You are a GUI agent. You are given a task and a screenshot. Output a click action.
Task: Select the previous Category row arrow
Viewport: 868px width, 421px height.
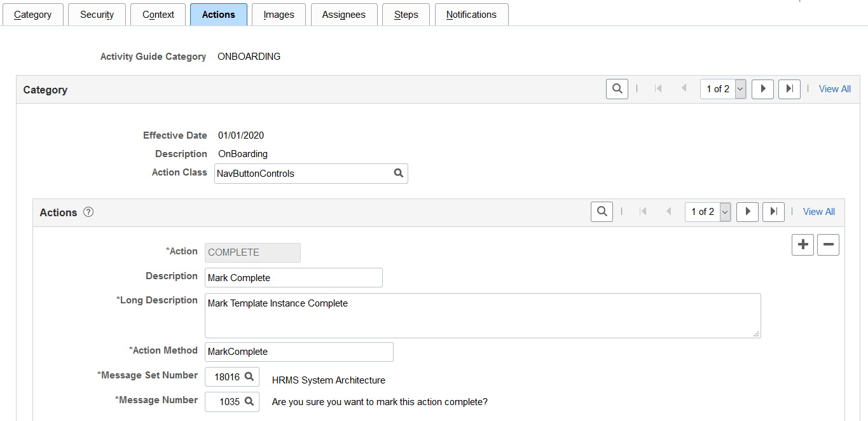[x=684, y=88]
